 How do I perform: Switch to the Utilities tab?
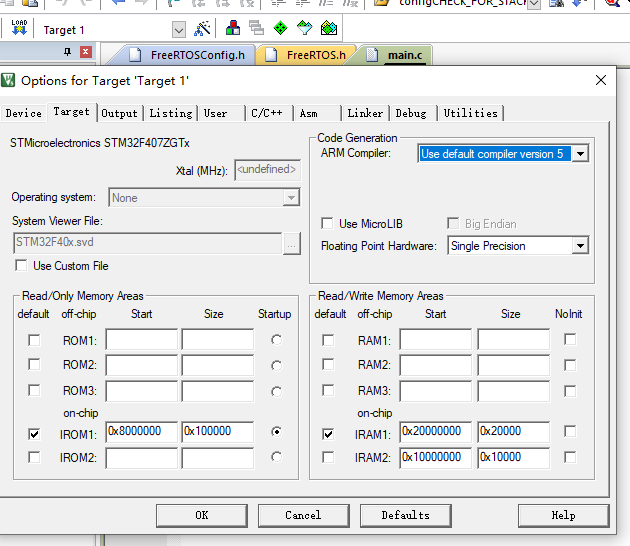(x=470, y=113)
